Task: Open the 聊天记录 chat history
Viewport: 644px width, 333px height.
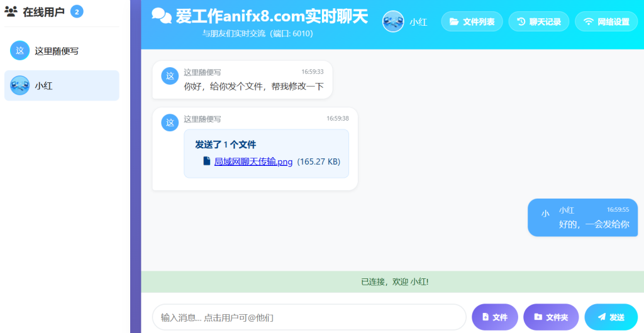Action: tap(538, 22)
